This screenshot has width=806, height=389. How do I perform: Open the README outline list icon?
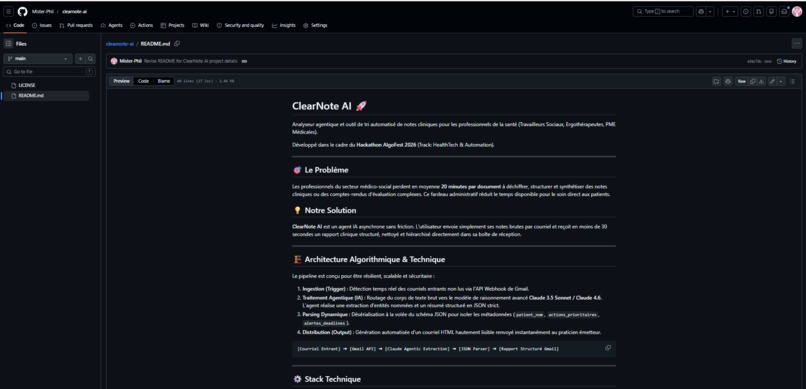793,81
